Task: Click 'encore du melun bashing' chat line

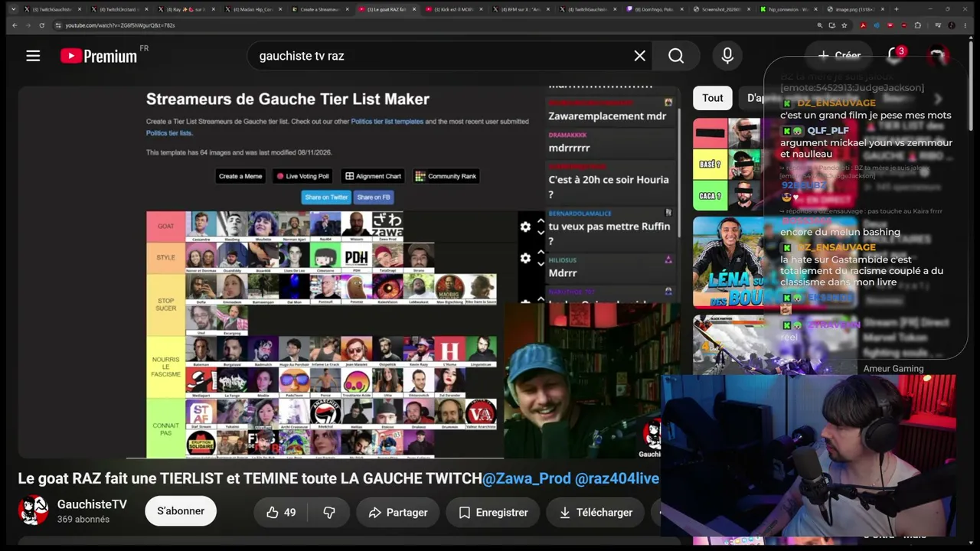Action: click(x=840, y=232)
